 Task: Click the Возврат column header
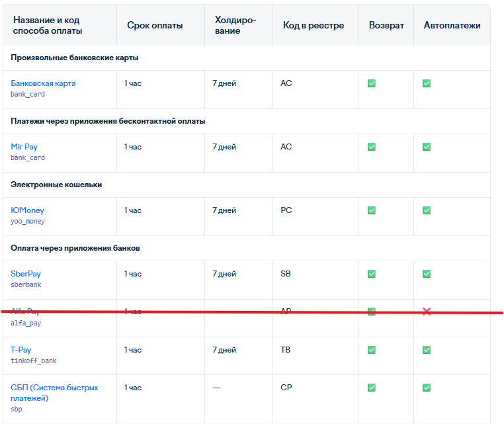point(386,25)
